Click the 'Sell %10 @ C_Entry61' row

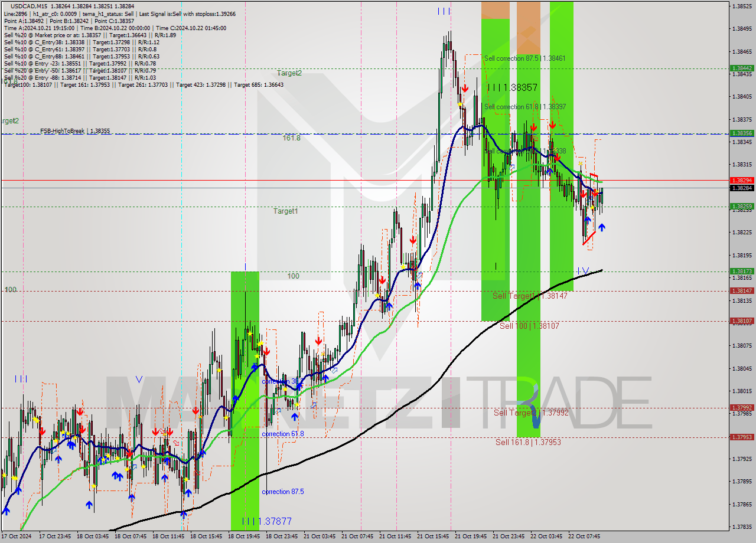click(80, 49)
